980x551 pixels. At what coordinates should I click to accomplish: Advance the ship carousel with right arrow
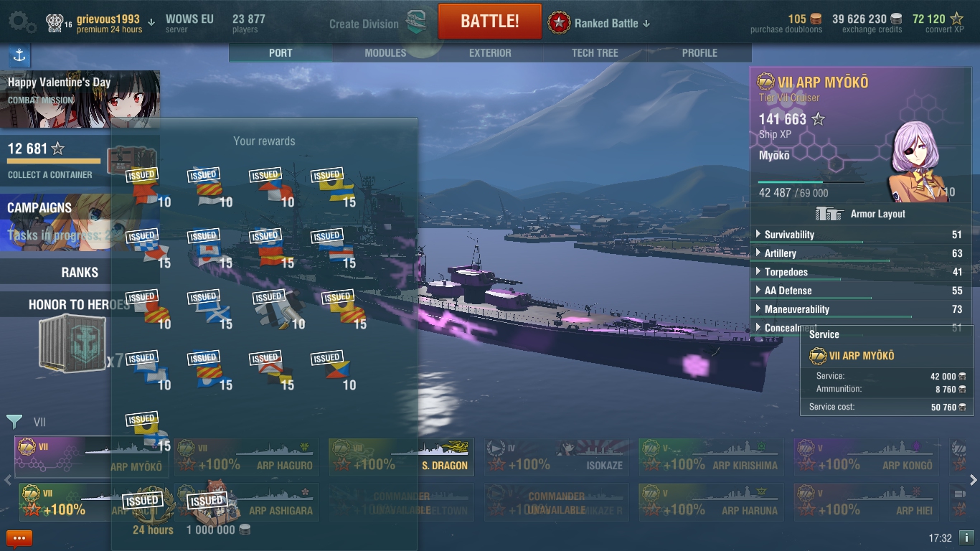pyautogui.click(x=974, y=480)
